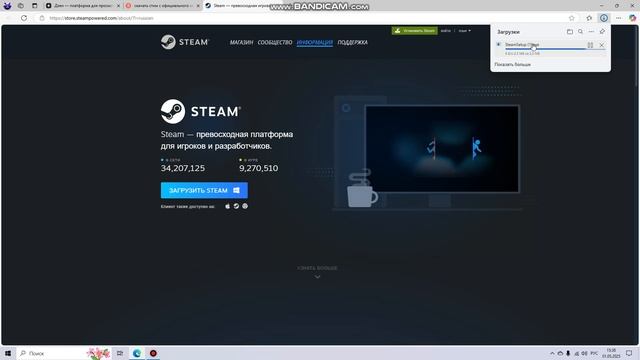Click the ЗАГРУЗИТЬ STEAM button

[204, 190]
